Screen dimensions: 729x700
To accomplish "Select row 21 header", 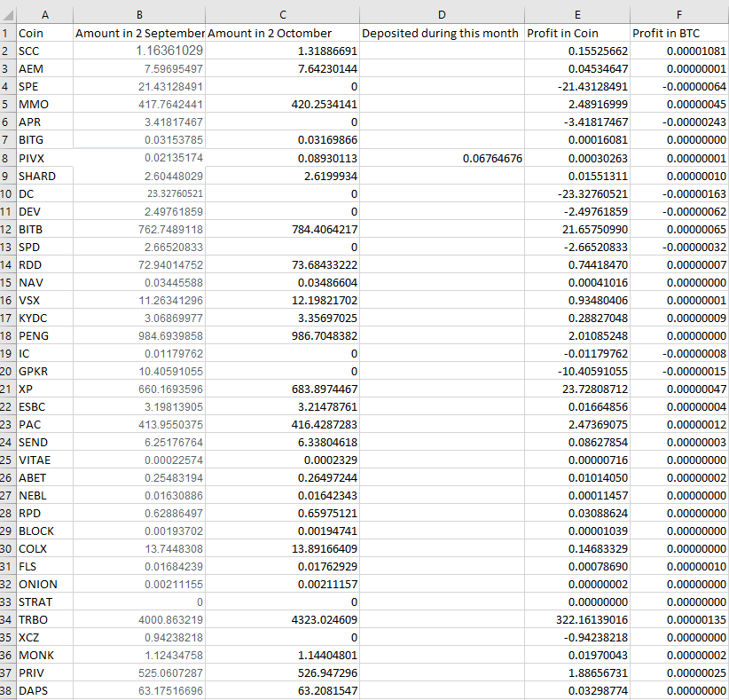I will click(8, 389).
